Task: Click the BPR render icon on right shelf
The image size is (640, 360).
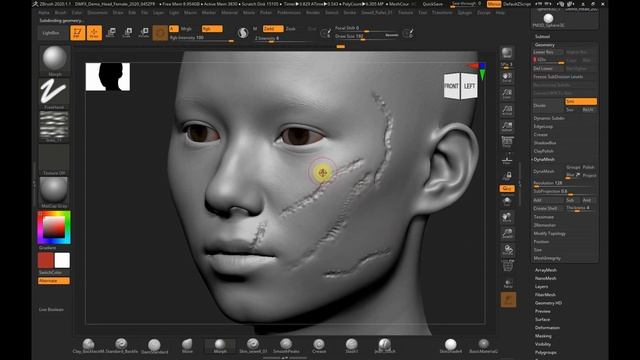Action: pyautogui.click(x=507, y=53)
